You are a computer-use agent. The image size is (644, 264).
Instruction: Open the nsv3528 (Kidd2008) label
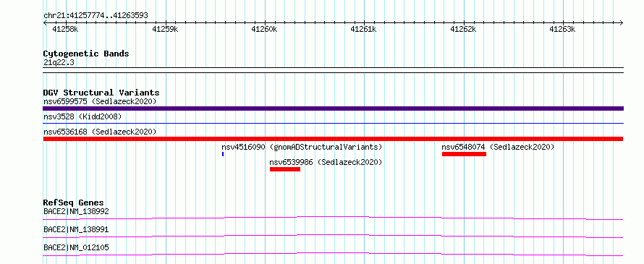[82, 116]
